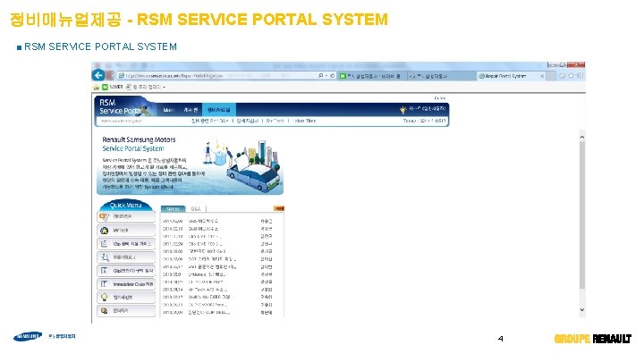Click the add-to-favorites star on favorites bar

pyautogui.click(x=96, y=87)
